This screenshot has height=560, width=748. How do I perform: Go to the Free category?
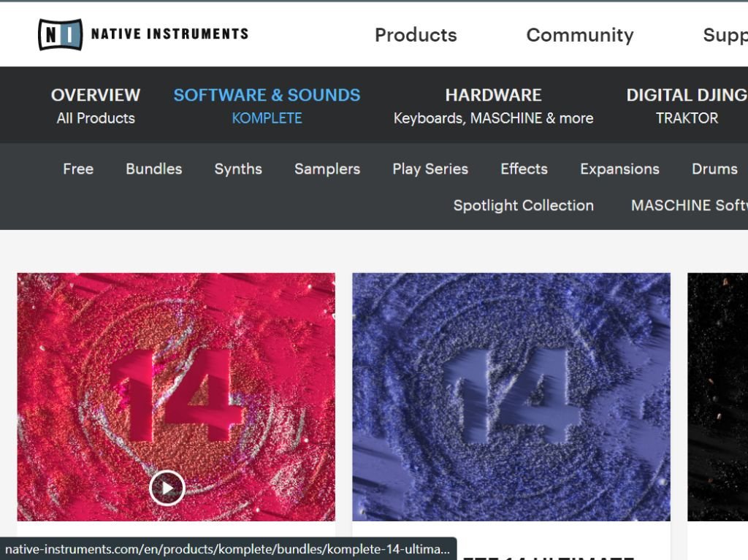[78, 169]
